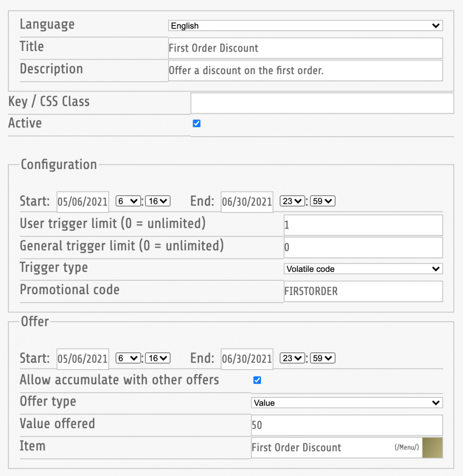This screenshot has width=463, height=476.
Task: Open Trigger type dropdown 'Volatile code'
Action: click(363, 269)
